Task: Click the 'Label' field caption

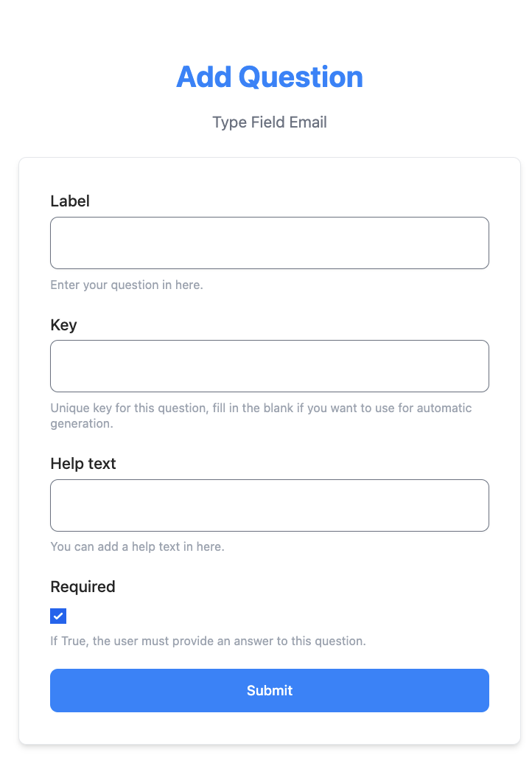Action: pos(70,201)
